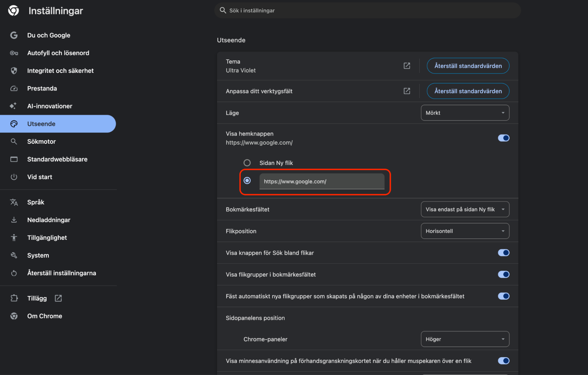Select the custom URL radio button
Image resolution: width=588 pixels, height=375 pixels.
[247, 180]
